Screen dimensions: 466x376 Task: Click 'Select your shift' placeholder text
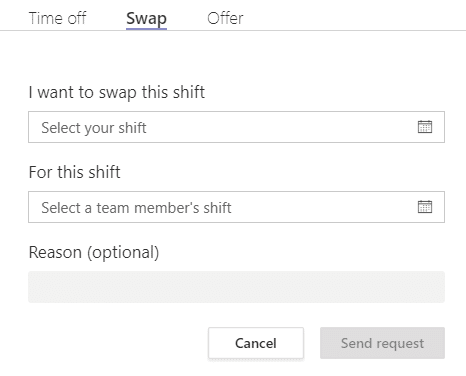tap(94, 128)
